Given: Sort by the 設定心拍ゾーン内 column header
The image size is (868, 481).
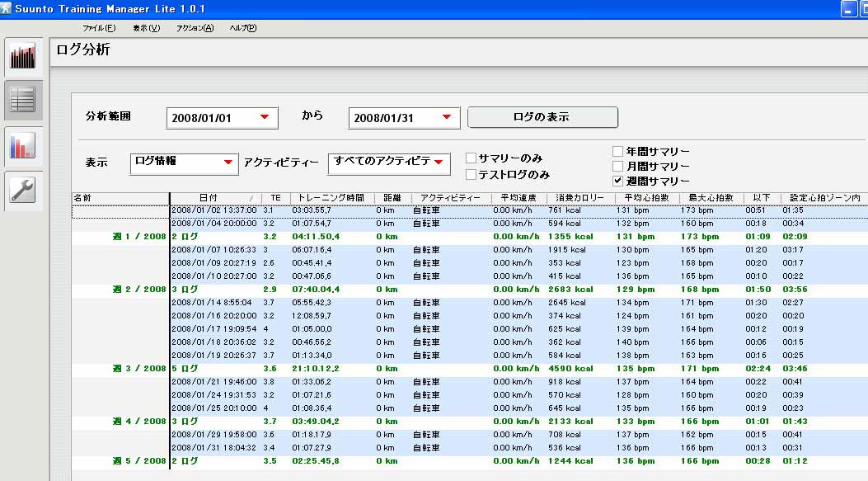Looking at the screenshot, I should pyautogui.click(x=824, y=198).
